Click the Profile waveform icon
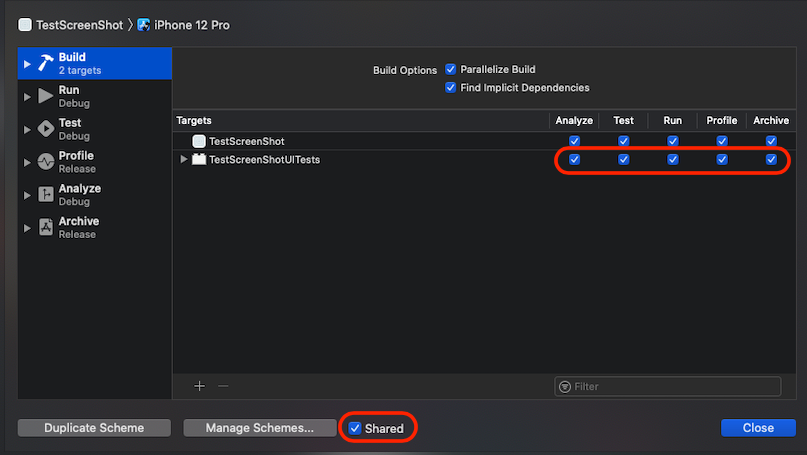The width and height of the screenshot is (807, 455). pyautogui.click(x=46, y=162)
